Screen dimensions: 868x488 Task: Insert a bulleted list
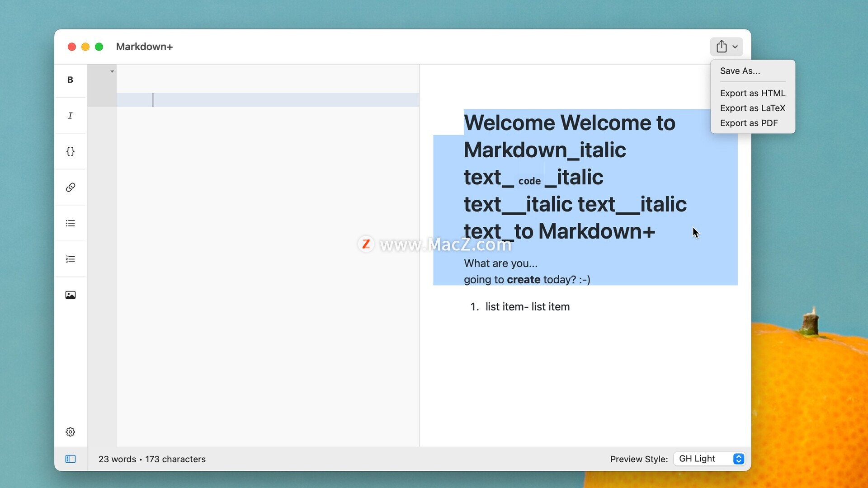(70, 223)
